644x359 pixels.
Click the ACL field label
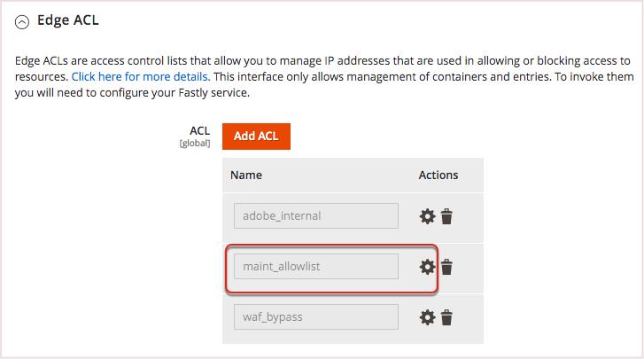(x=199, y=130)
